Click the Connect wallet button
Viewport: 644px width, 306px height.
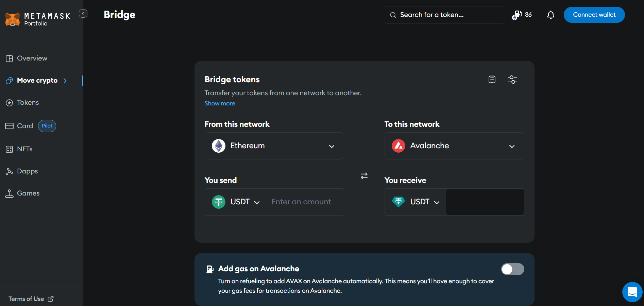pyautogui.click(x=594, y=15)
